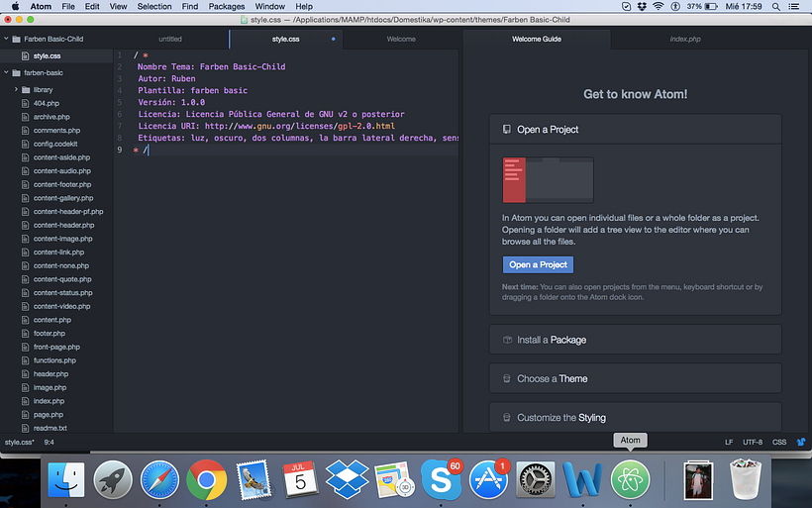Open the Dropbox menu bar icon
The image size is (812, 508).
coord(642,6)
